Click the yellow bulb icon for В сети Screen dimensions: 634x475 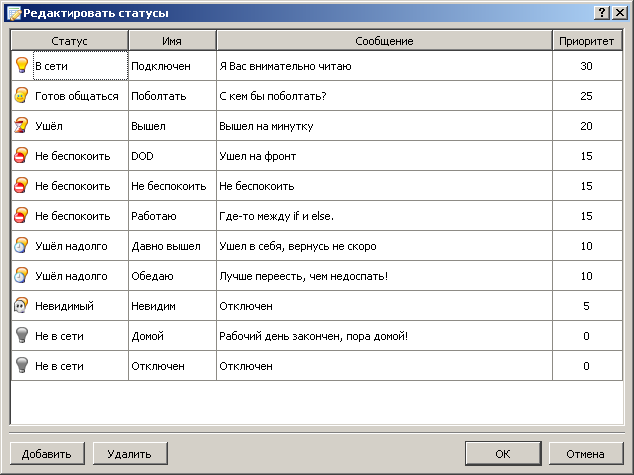pos(22,65)
